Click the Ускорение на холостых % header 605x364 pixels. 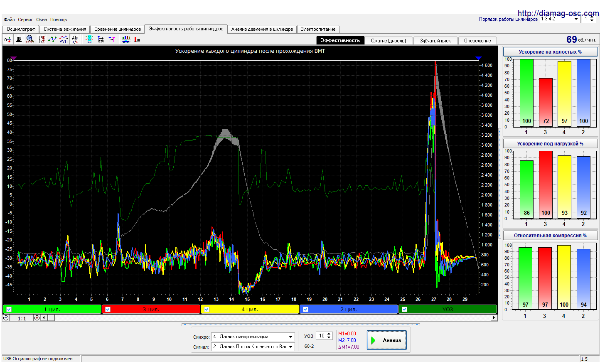(550, 52)
